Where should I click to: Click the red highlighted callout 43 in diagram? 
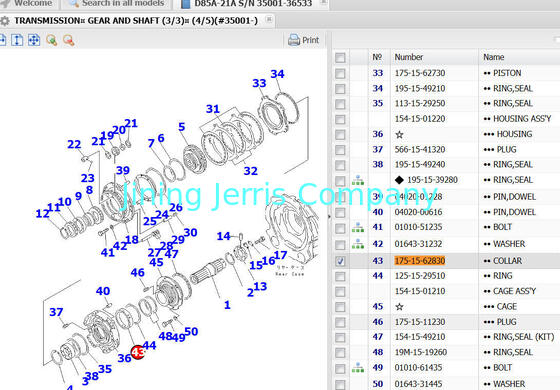pos(138,352)
